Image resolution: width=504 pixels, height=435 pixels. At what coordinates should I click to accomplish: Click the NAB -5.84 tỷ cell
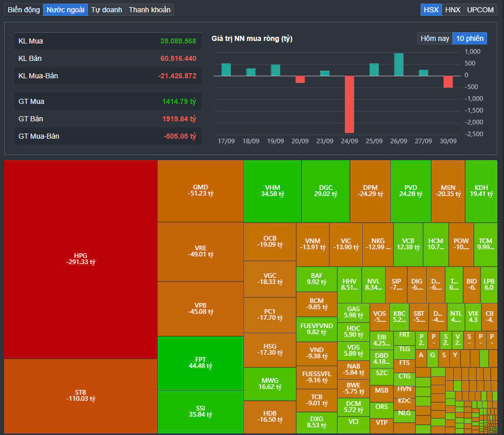354,369
